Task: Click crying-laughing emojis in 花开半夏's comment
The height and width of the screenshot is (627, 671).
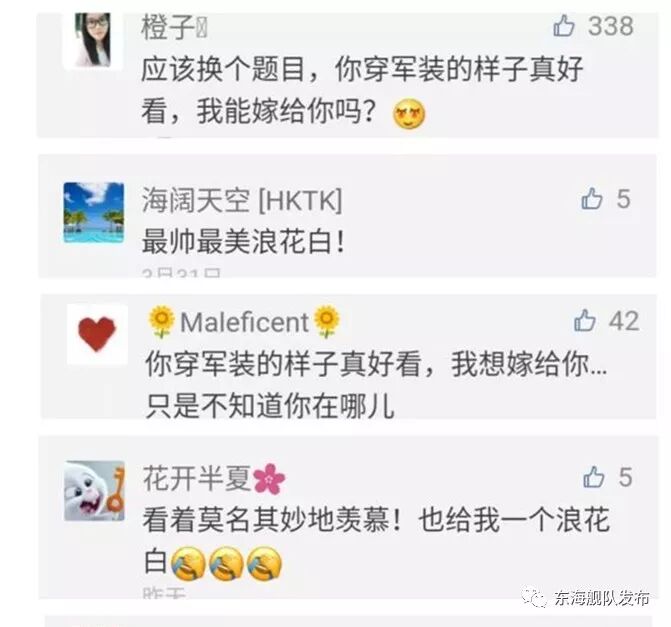Action: pos(226,563)
